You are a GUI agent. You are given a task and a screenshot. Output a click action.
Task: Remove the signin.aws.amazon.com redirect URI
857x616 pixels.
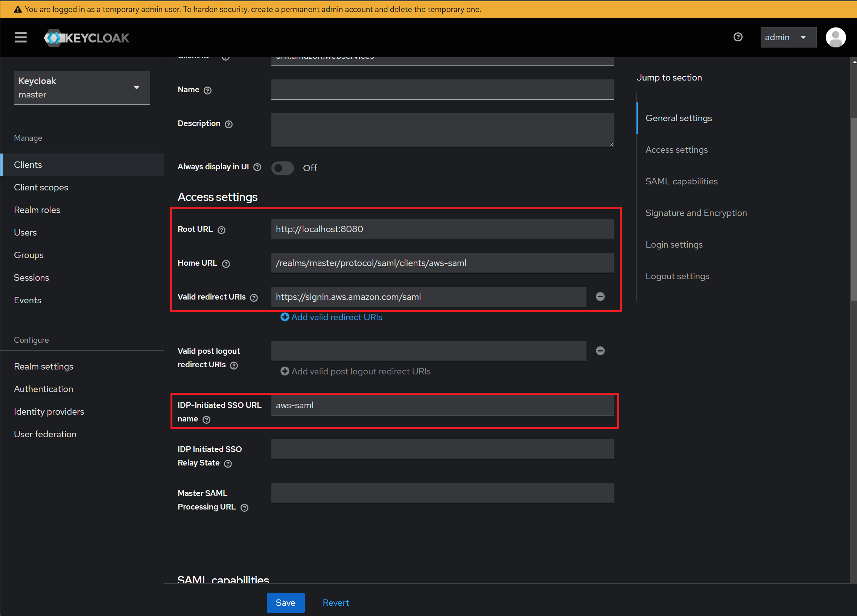pyautogui.click(x=600, y=297)
